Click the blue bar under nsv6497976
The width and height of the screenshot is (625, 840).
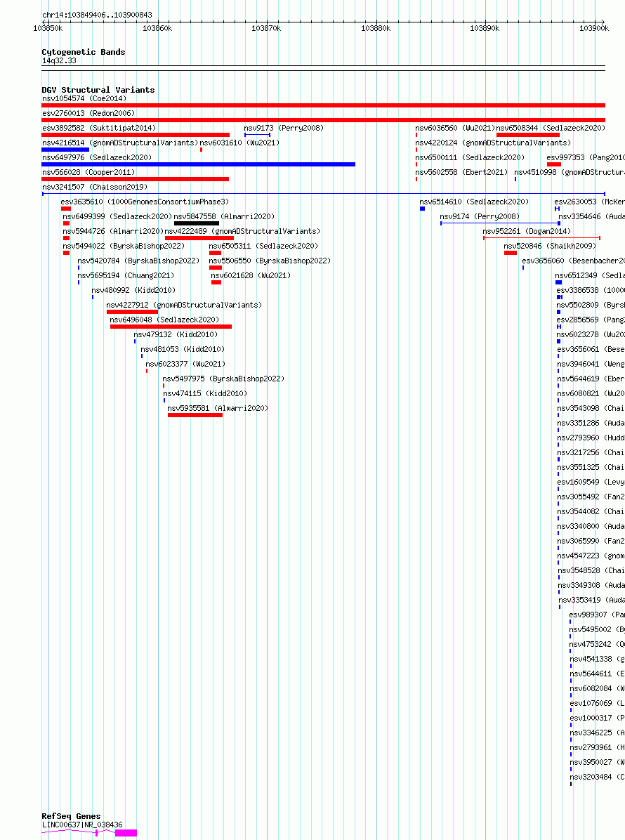tap(198, 164)
